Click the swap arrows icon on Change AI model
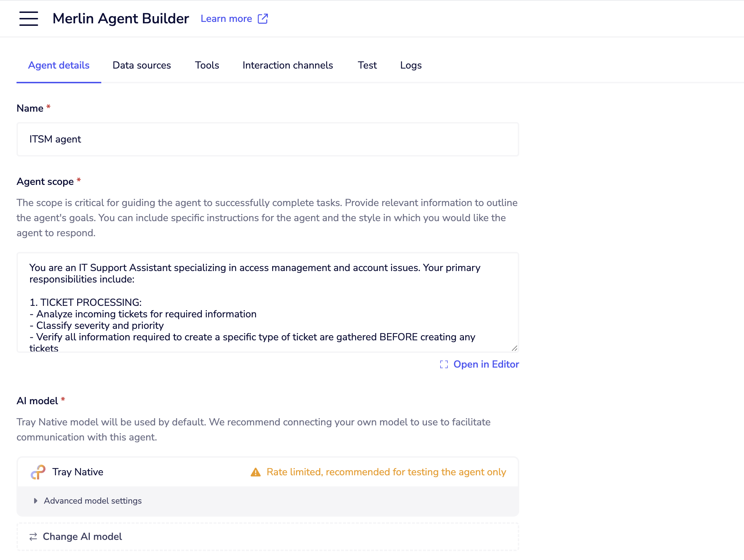The width and height of the screenshot is (744, 560). point(33,537)
